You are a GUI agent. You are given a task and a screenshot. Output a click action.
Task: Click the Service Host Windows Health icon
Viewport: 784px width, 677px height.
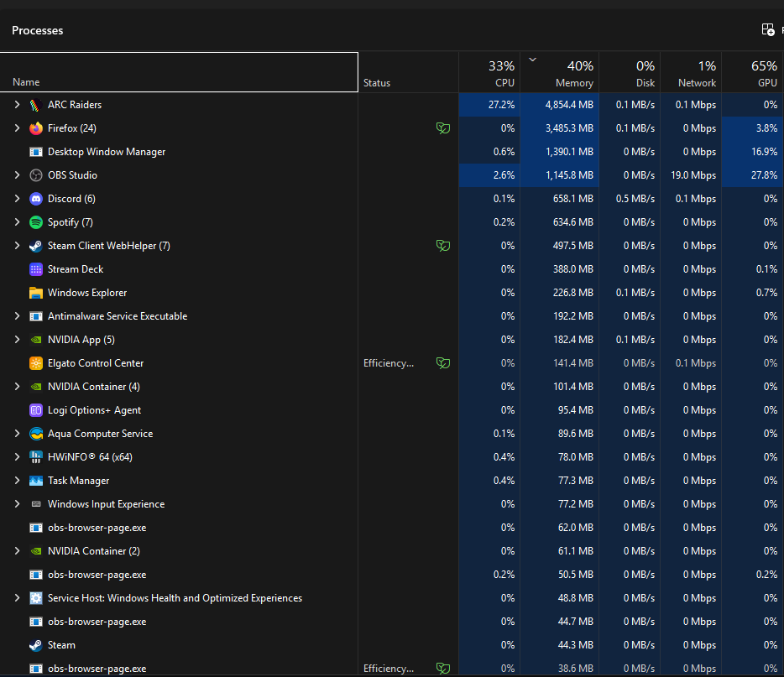(35, 598)
